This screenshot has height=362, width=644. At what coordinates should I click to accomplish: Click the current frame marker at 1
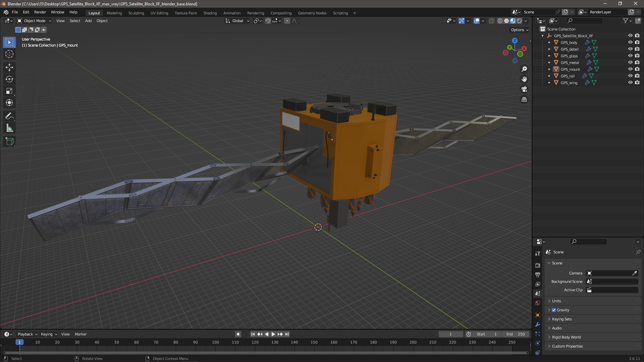coord(19,342)
